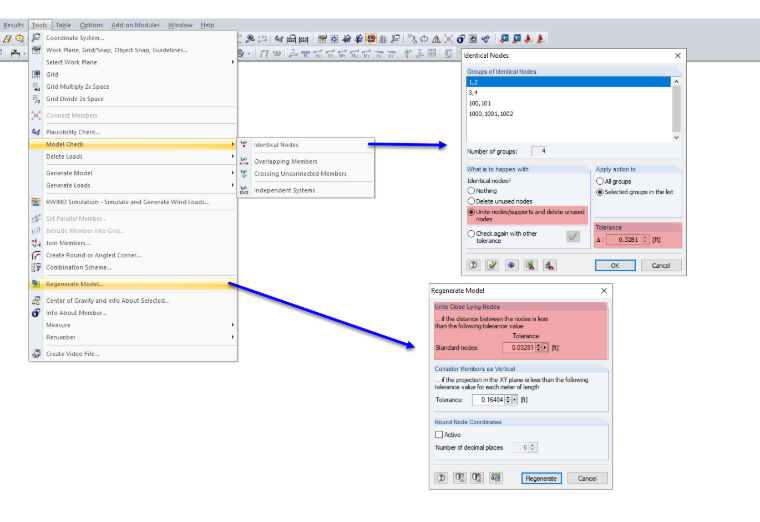Click Cancel in the Regenerate Model dialog
Viewport: 760px width, 522px height.
[x=587, y=478]
